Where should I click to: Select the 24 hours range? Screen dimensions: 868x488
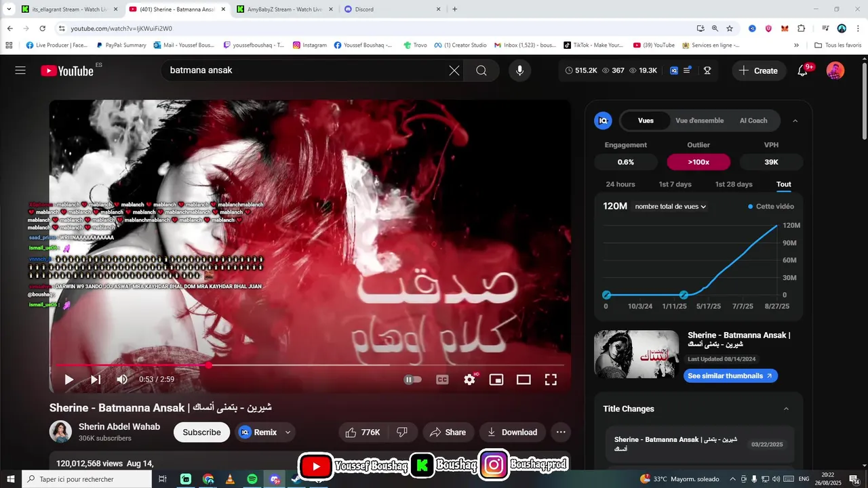620,184
